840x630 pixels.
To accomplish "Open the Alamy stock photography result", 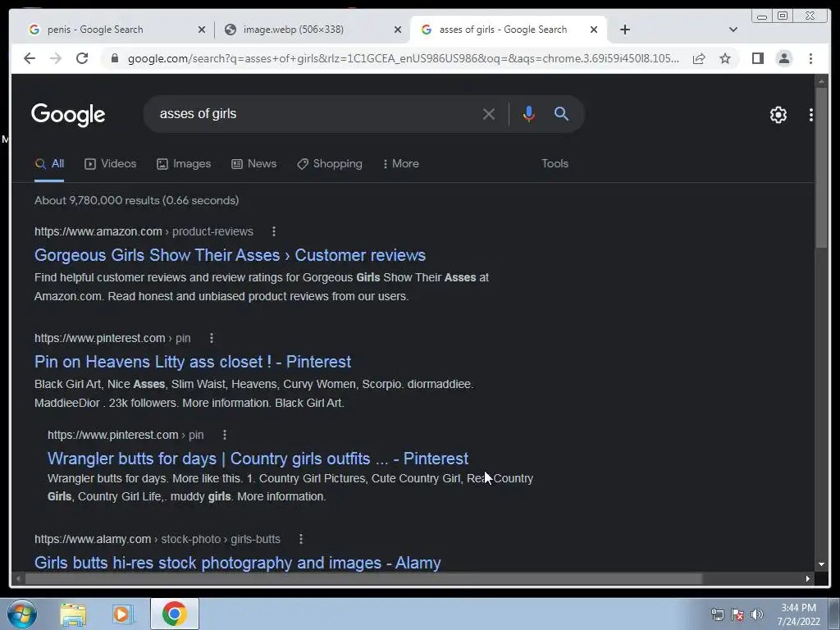I will coord(237,563).
